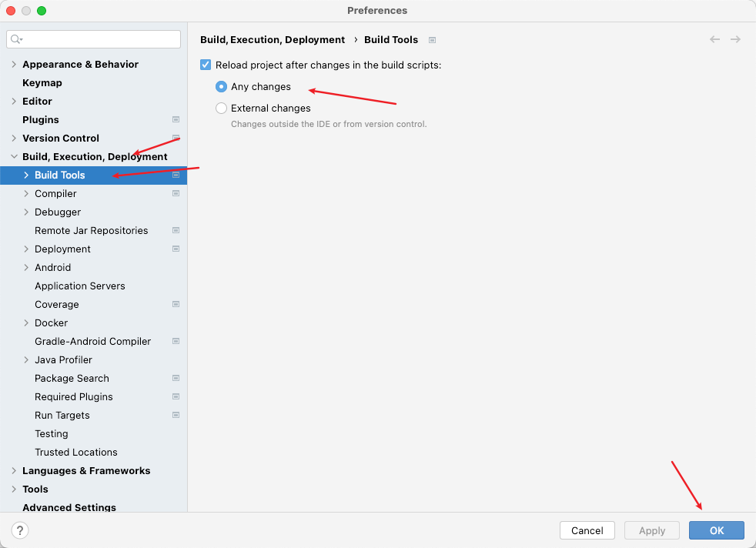Open Gradle-Android Compiler settings

click(x=92, y=341)
